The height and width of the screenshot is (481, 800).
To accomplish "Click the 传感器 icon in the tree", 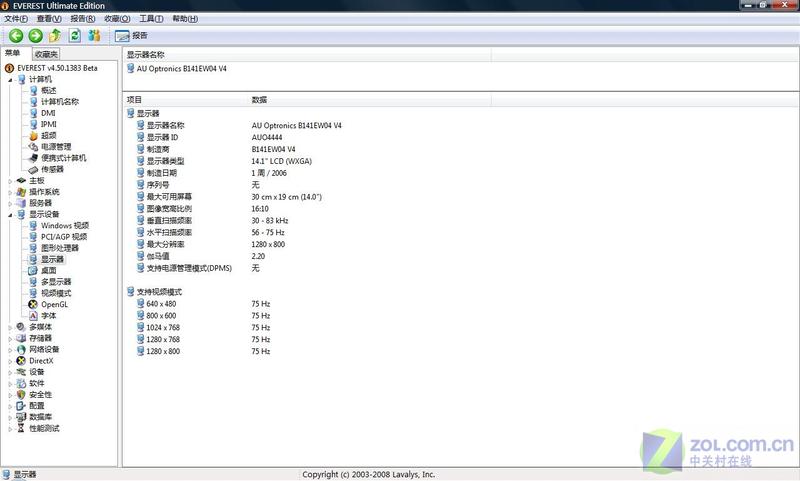I will (x=33, y=169).
